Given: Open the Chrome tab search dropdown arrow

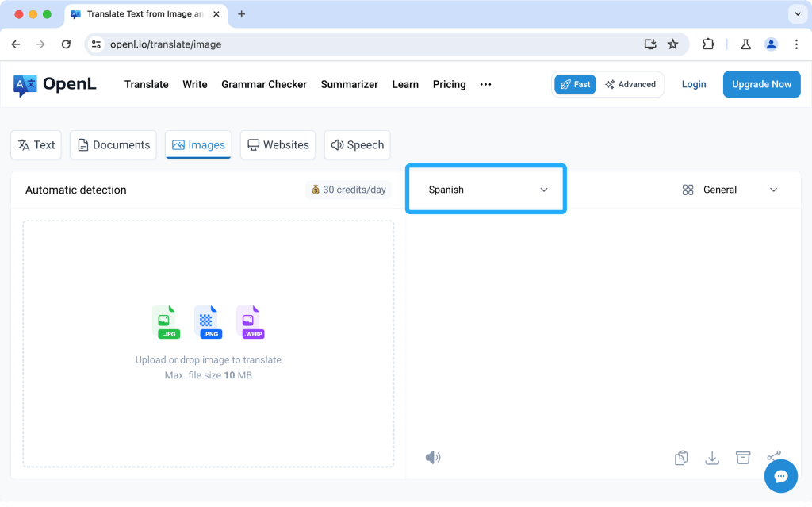Looking at the screenshot, I should 796,14.
